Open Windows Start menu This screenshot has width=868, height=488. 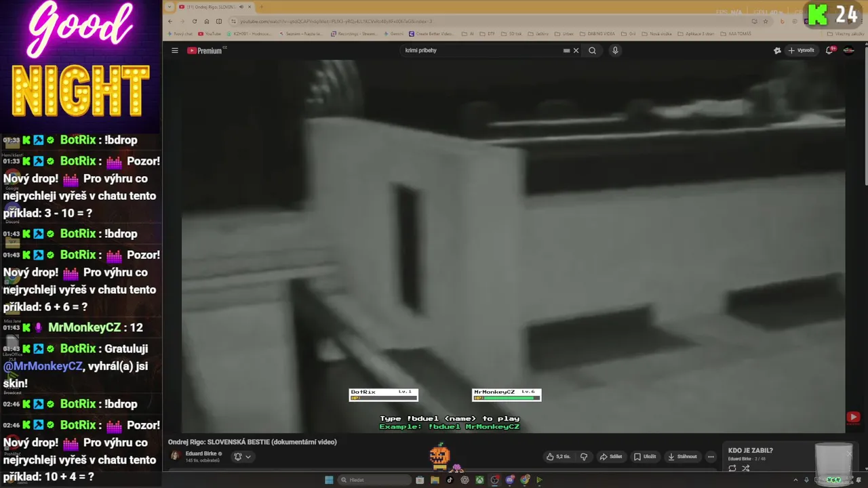[x=329, y=480]
